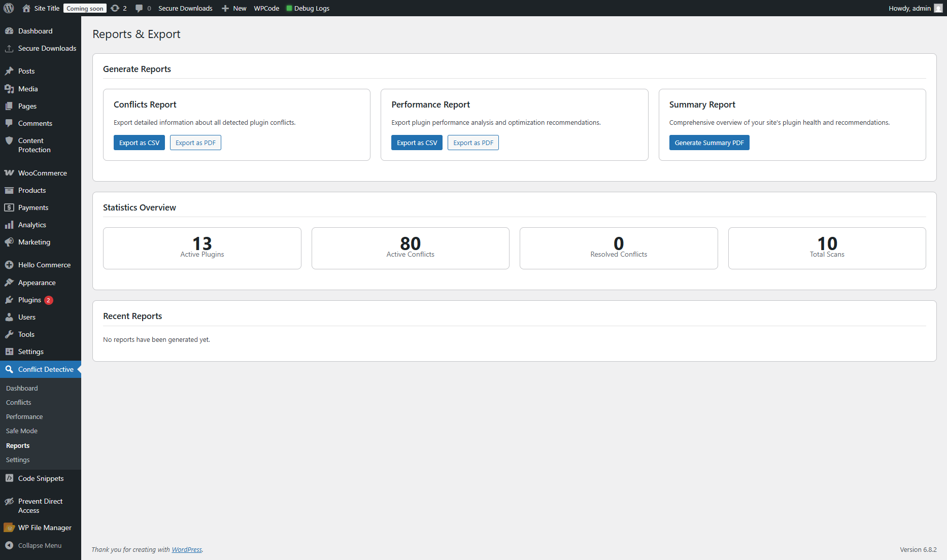
Task: Click the updates icon in admin bar
Action: (115, 8)
